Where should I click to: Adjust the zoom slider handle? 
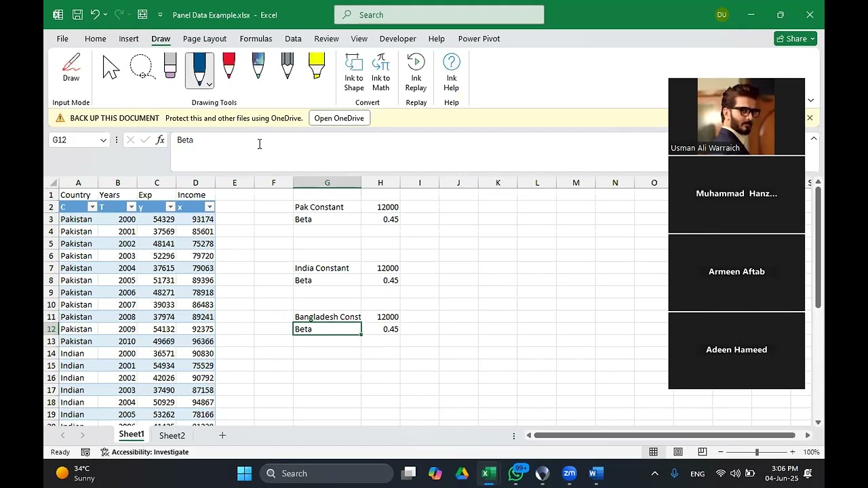pos(757,452)
